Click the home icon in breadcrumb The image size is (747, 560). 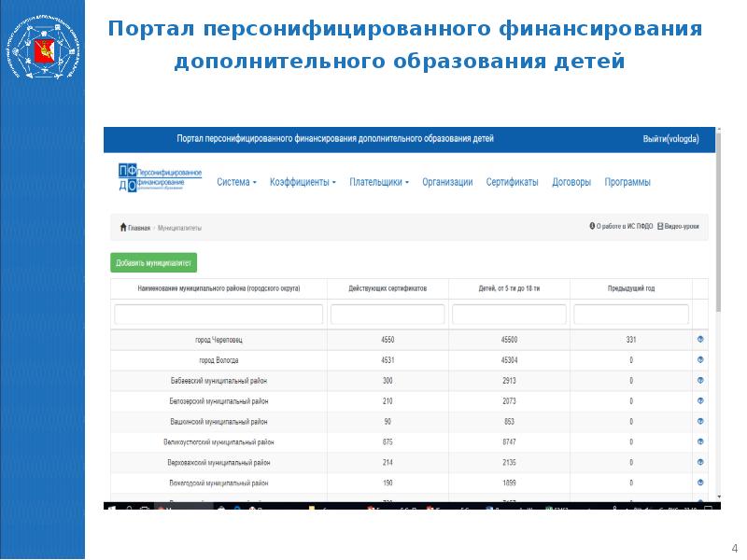pos(123,227)
